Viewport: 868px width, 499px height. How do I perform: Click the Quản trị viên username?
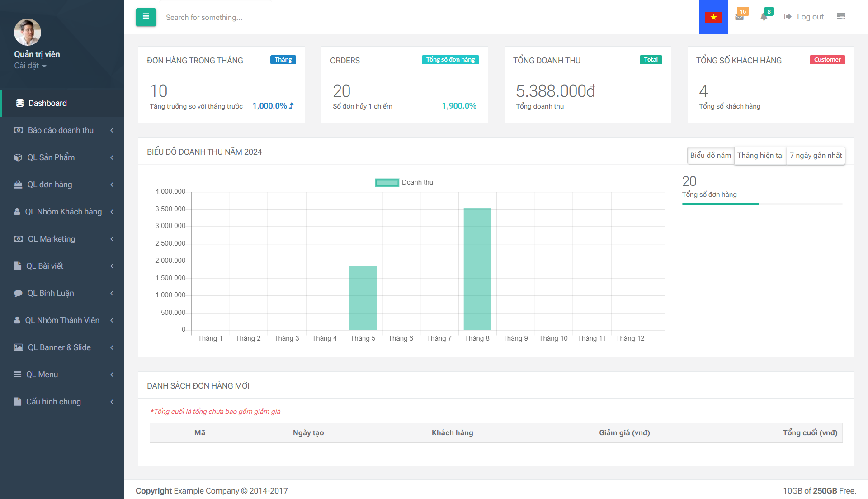pyautogui.click(x=37, y=54)
